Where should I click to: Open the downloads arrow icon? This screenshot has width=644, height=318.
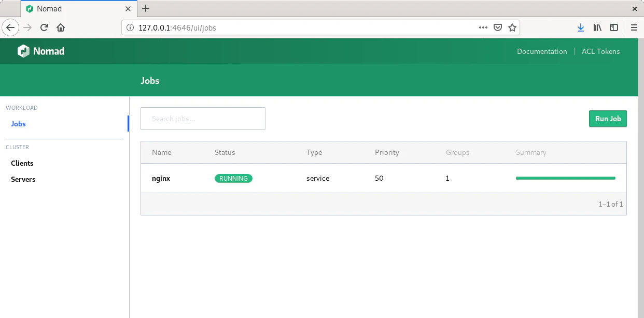[x=581, y=28]
